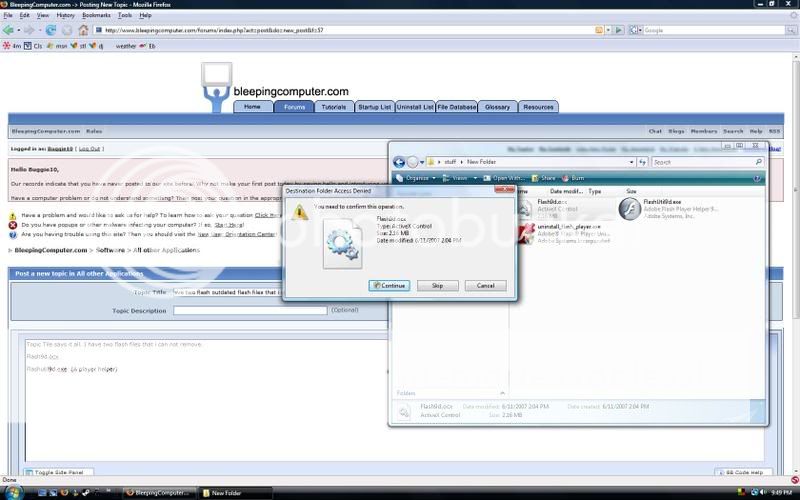
Task: Click the Toggle Side Panel button
Action: pyautogui.click(x=58, y=472)
